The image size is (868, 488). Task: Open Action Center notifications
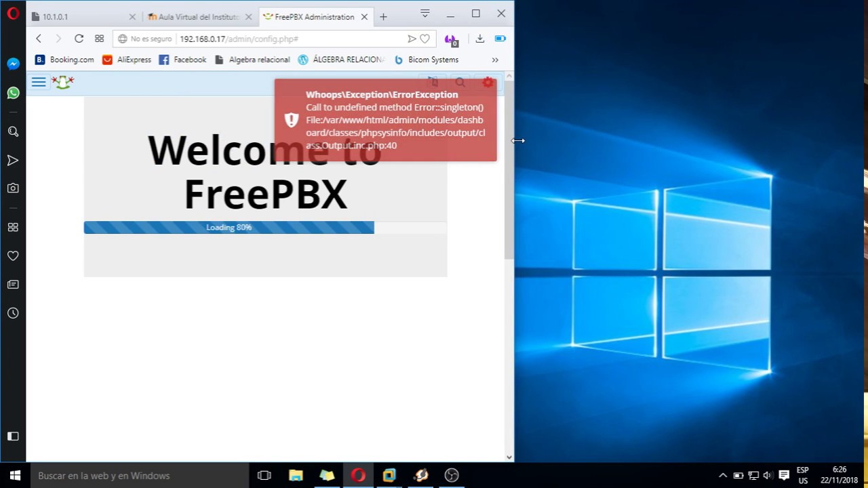click(x=784, y=475)
